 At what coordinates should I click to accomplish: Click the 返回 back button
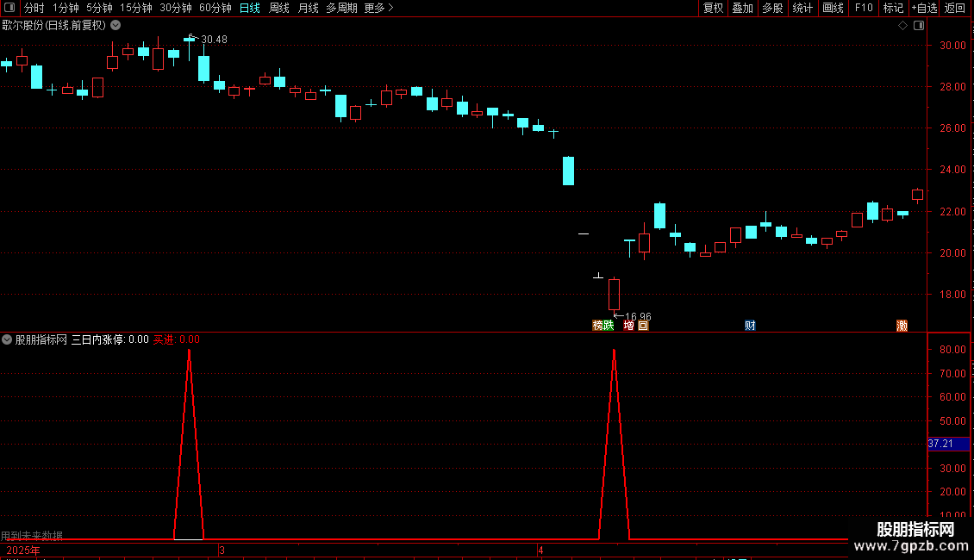(955, 8)
